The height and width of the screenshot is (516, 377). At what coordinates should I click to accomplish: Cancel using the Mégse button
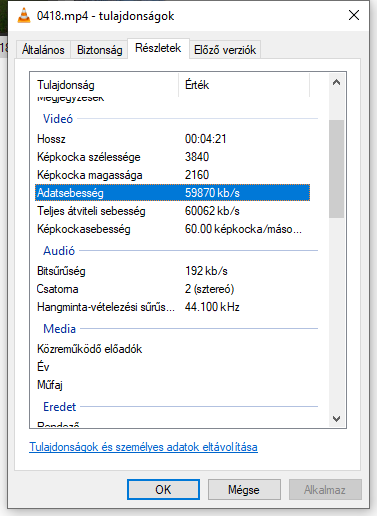point(244,489)
